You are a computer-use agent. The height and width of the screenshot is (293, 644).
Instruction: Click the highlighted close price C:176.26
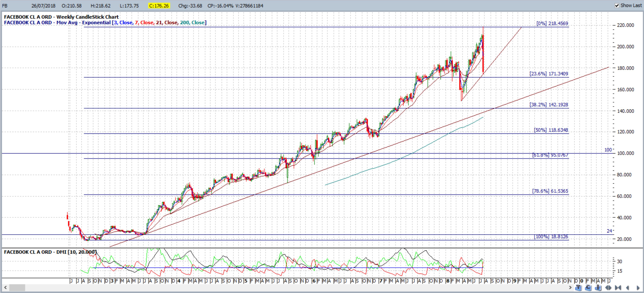tap(159, 6)
